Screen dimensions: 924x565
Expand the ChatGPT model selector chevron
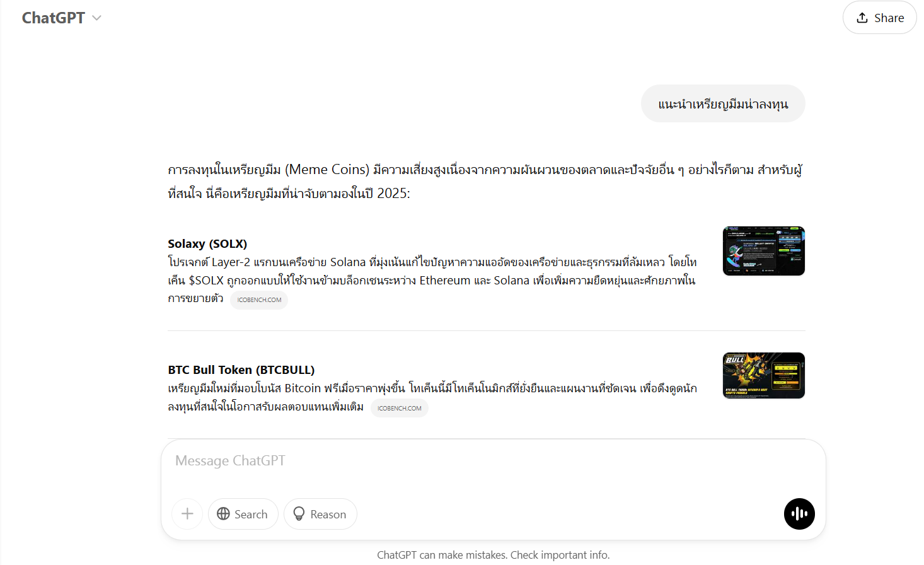pyautogui.click(x=96, y=18)
